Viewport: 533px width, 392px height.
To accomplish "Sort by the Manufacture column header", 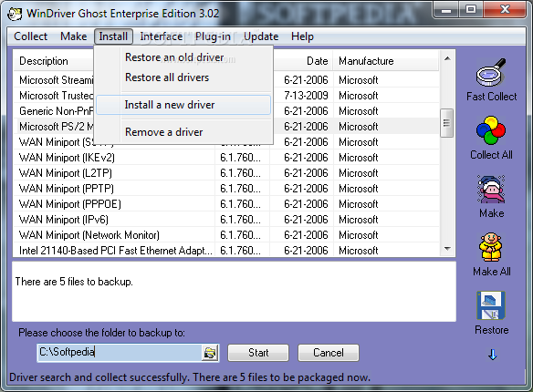I will 385,61.
